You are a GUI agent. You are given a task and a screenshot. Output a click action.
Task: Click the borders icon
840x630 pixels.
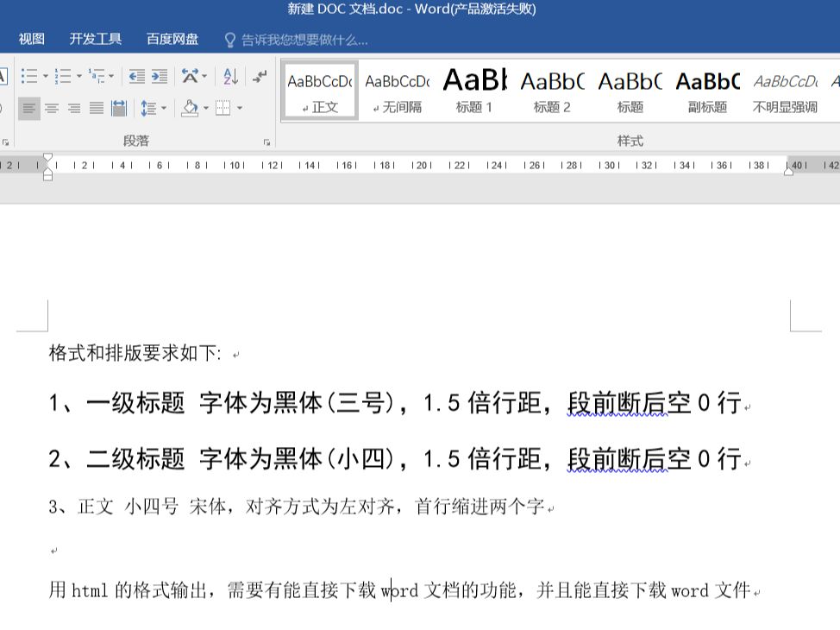coord(223,109)
